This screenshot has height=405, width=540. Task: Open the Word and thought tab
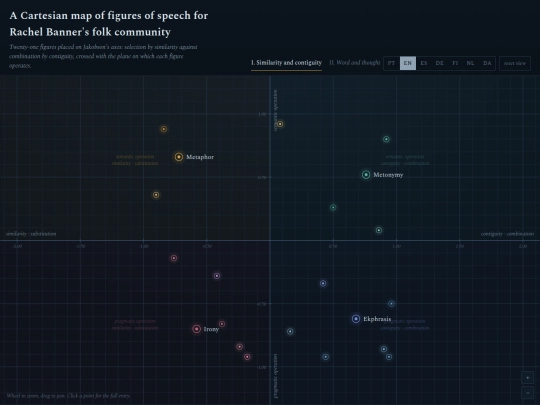coord(354,63)
